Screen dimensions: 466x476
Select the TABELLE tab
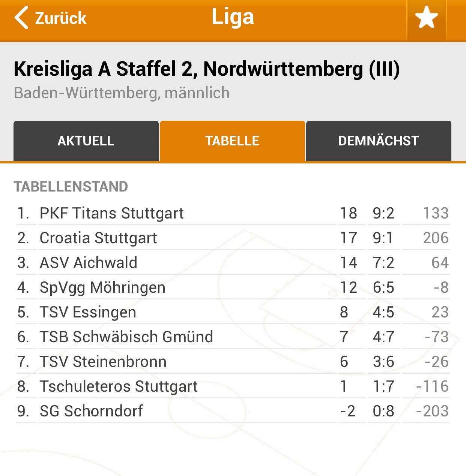tap(232, 141)
